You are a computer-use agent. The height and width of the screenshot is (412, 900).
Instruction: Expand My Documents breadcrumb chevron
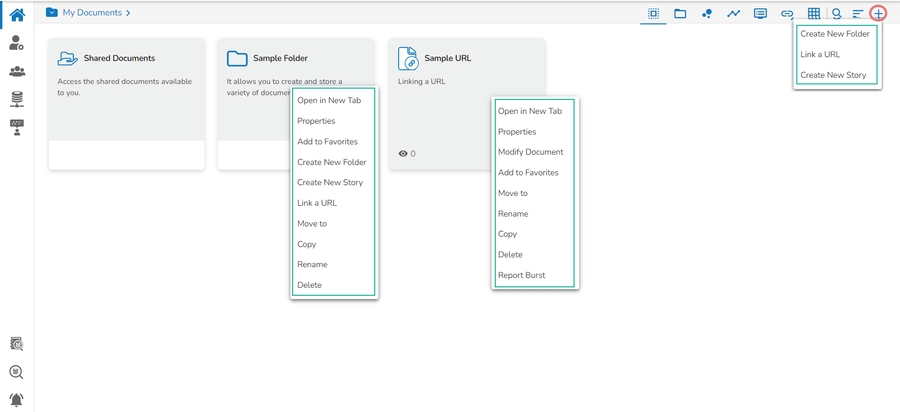coord(129,13)
